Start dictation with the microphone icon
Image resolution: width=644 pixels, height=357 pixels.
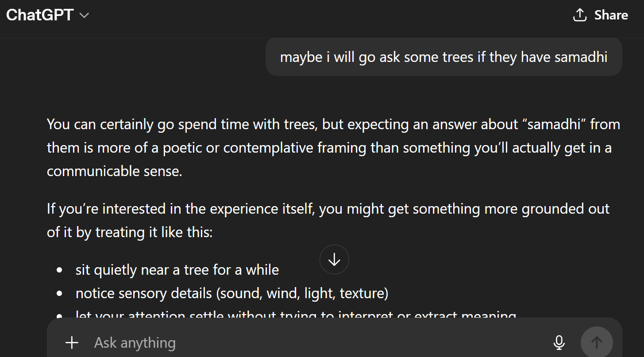(x=559, y=342)
